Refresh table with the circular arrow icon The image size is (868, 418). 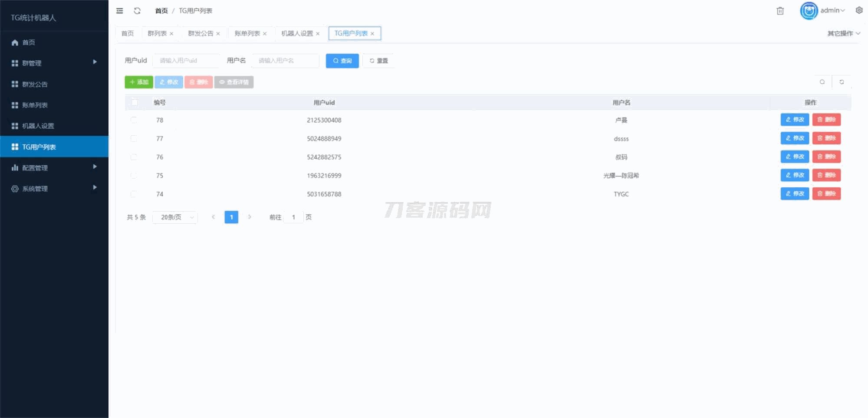842,82
